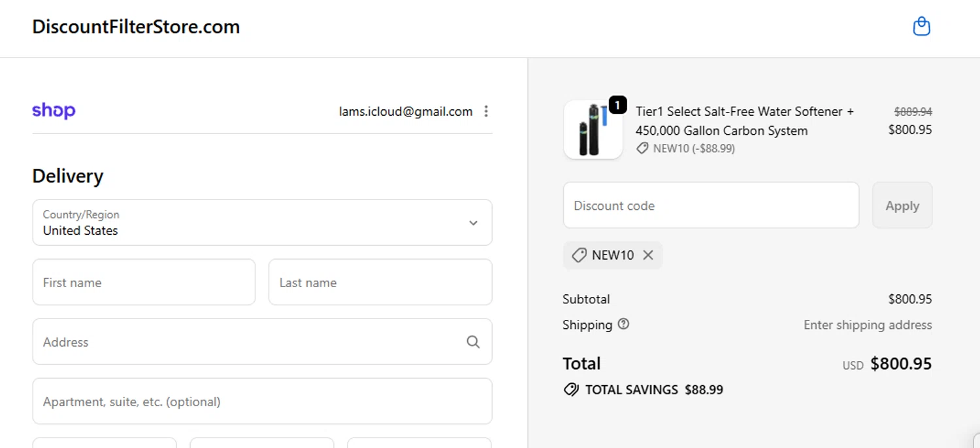Image resolution: width=980 pixels, height=448 pixels.
Task: Open the three-dot account options menu
Action: (485, 112)
